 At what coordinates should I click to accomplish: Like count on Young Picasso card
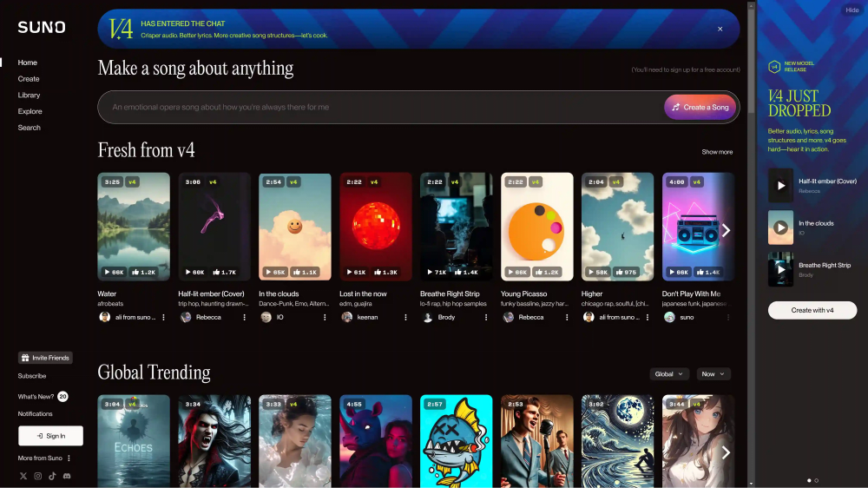tap(547, 272)
